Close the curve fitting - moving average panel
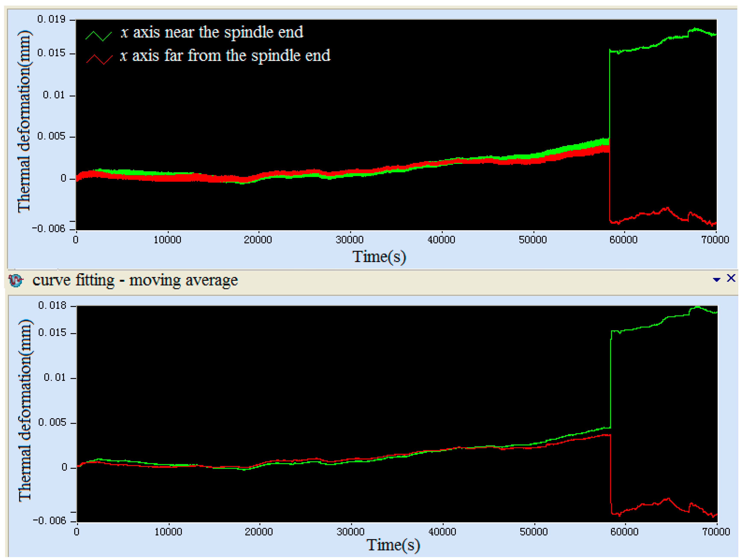This screenshot has width=743, height=560. coord(731,278)
